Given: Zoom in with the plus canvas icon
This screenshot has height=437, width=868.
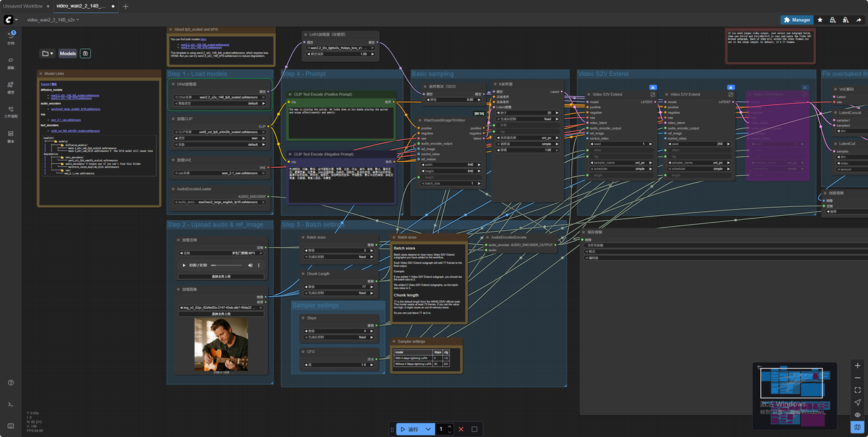Looking at the screenshot, I should coord(857,366).
